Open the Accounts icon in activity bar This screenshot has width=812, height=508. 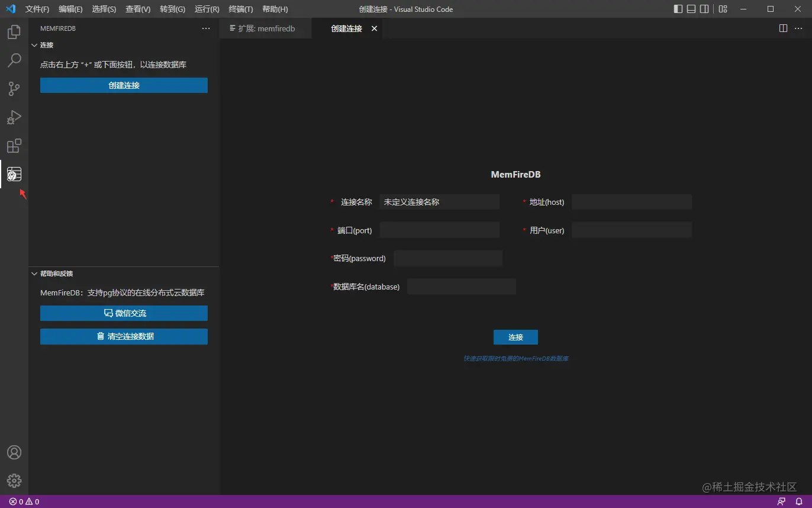[14, 452]
